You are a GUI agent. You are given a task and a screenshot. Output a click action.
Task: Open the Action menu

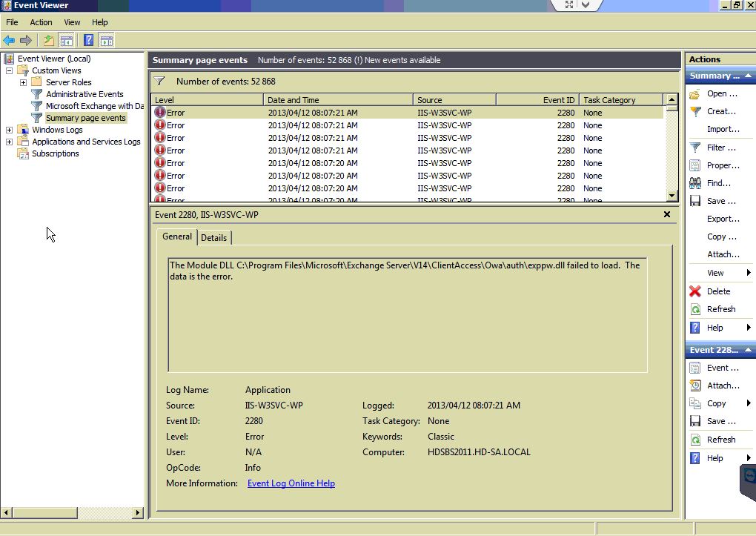[41, 22]
